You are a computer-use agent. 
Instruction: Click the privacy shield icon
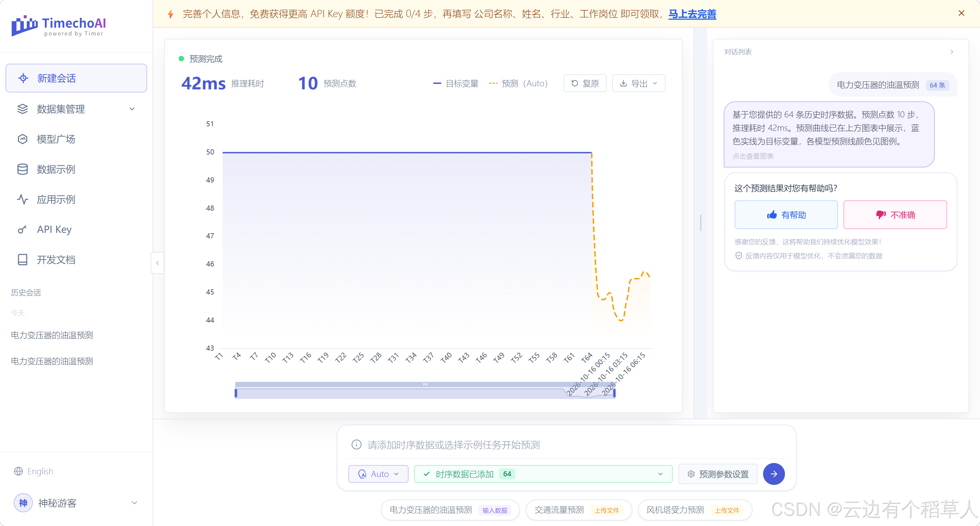click(738, 255)
